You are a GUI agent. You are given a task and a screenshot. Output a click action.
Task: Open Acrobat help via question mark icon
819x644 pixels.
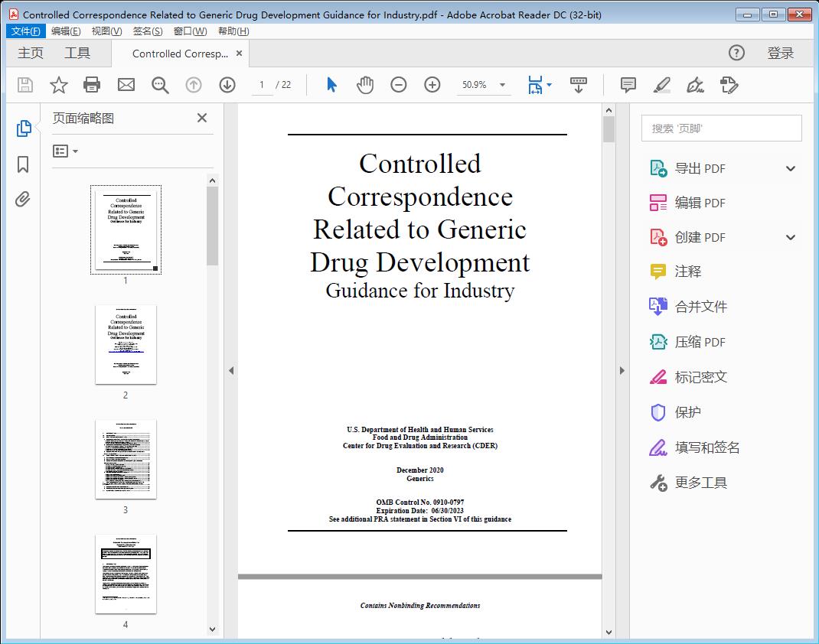[736, 53]
